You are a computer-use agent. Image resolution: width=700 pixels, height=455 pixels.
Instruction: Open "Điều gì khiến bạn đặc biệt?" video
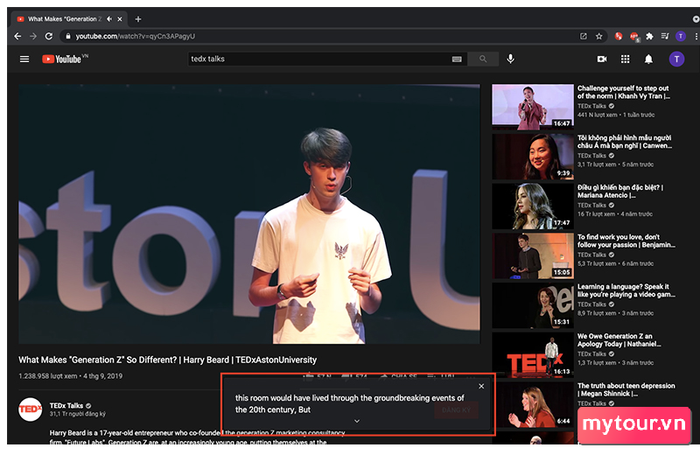621,191
